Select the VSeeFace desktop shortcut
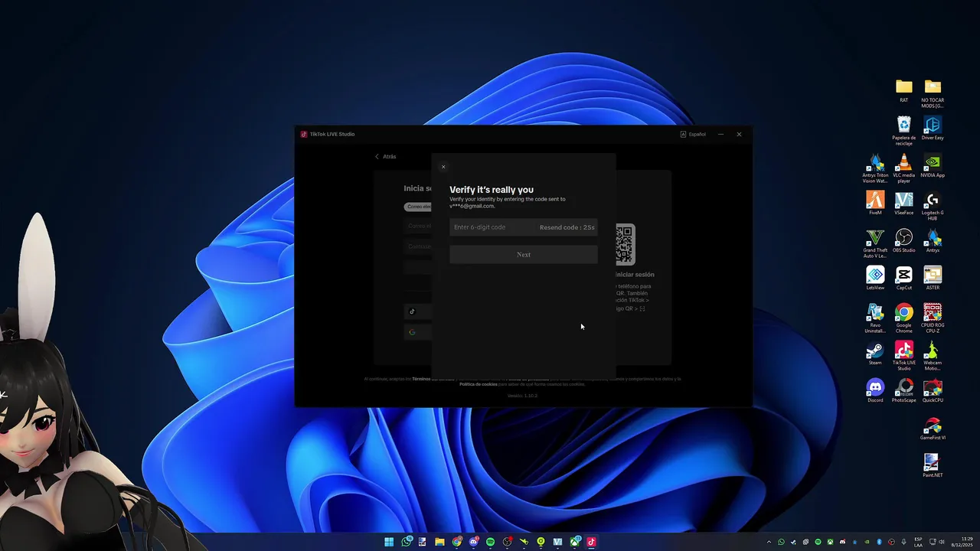This screenshot has width=980, height=551. 904,204
